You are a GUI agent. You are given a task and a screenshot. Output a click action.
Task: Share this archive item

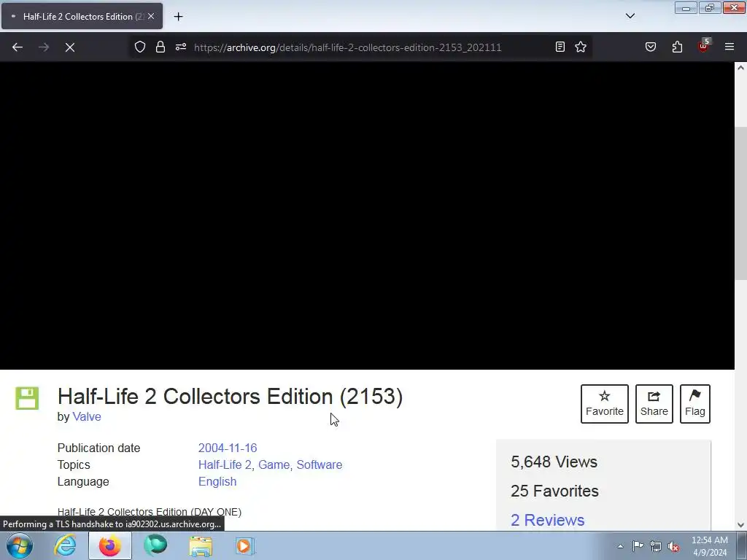[x=654, y=404]
